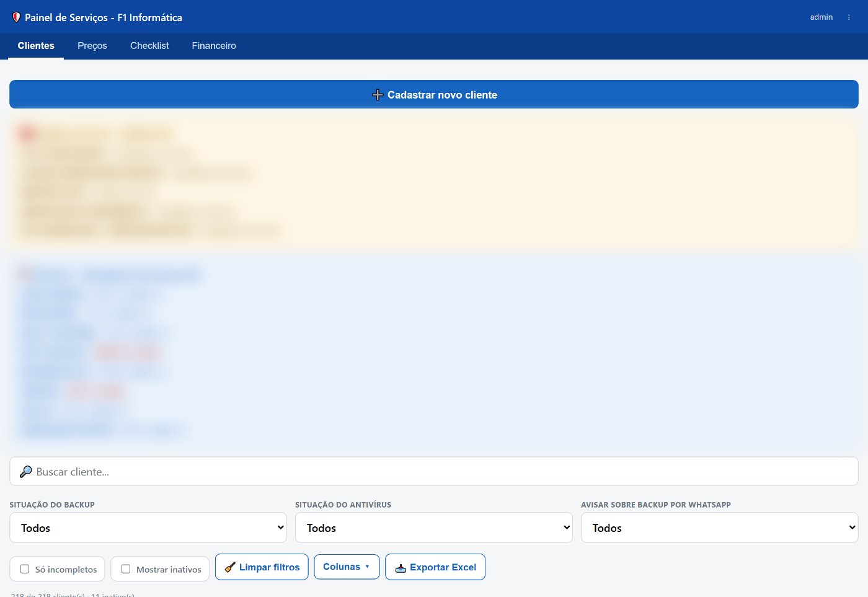Enable the Só incompletos checkbox
This screenshot has height=597, width=868.
25,569
